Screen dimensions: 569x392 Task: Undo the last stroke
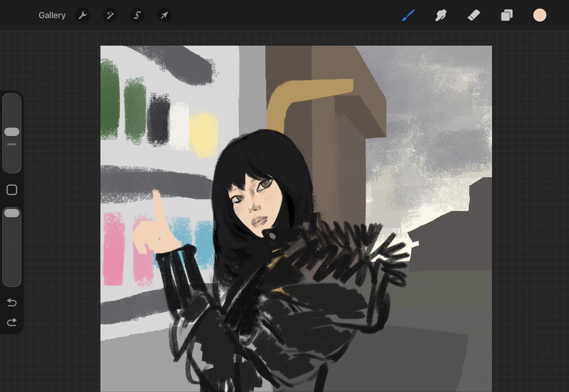[12, 302]
